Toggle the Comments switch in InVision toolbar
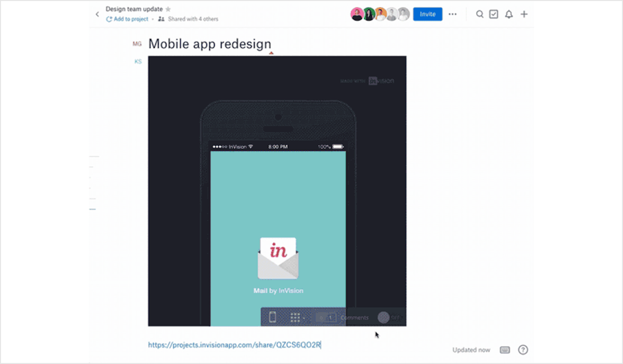The height and width of the screenshot is (364, 623). (x=384, y=317)
